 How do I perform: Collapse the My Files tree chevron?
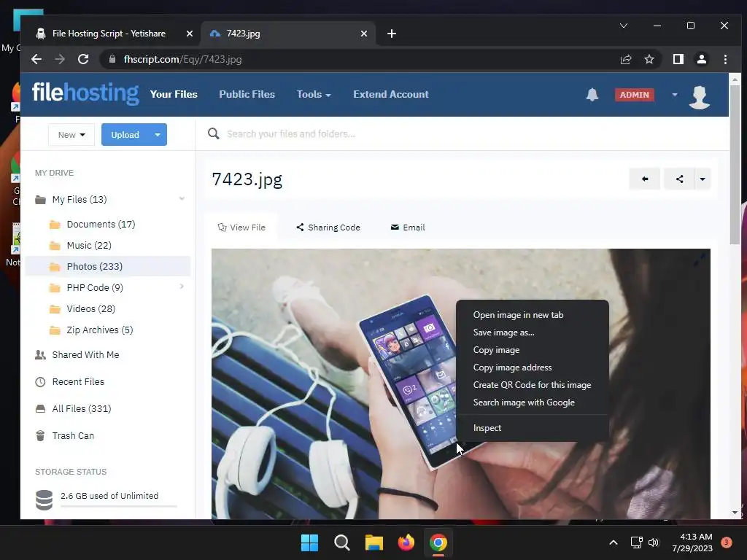tap(182, 198)
